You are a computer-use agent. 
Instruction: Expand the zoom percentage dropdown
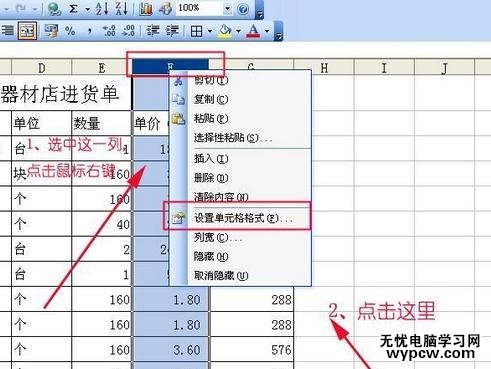pyautogui.click(x=227, y=8)
